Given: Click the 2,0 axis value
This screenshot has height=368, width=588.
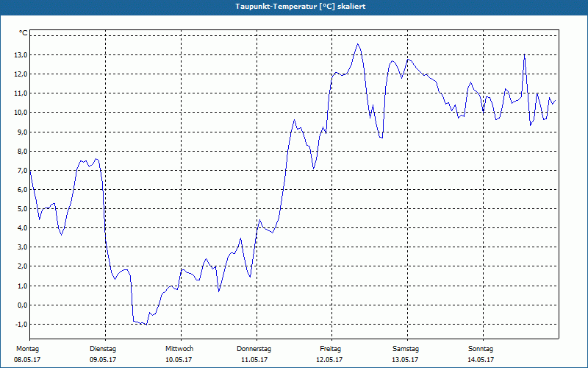Looking at the screenshot, I should point(22,266).
